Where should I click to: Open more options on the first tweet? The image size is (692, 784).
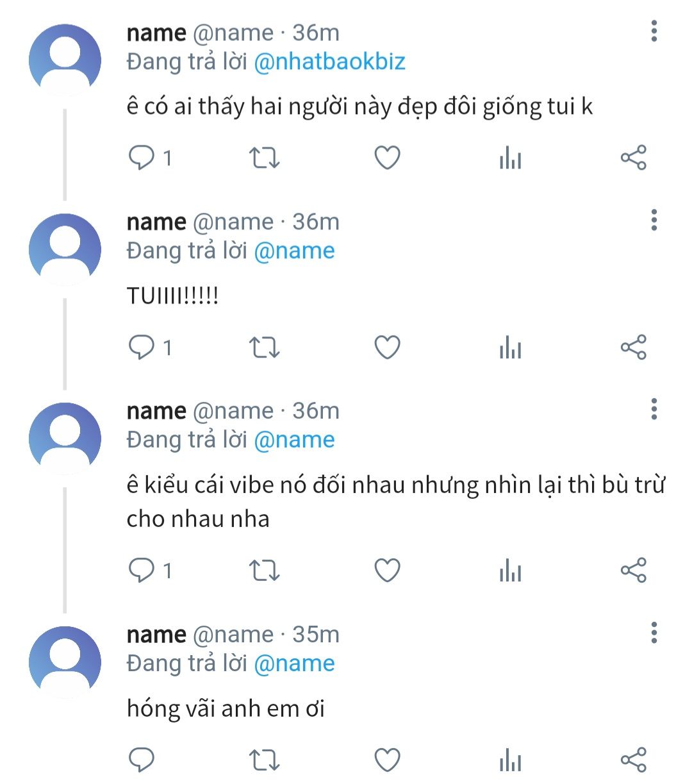tap(654, 31)
